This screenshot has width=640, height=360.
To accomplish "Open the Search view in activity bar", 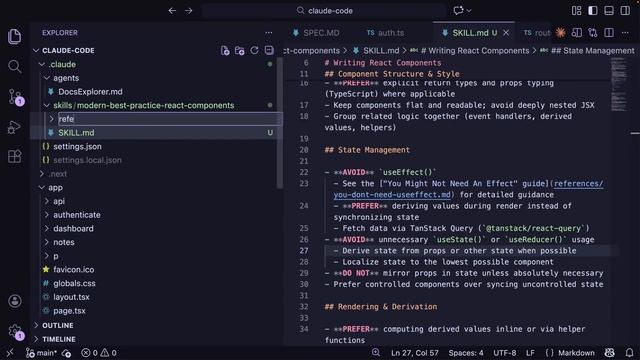I will click(x=15, y=66).
